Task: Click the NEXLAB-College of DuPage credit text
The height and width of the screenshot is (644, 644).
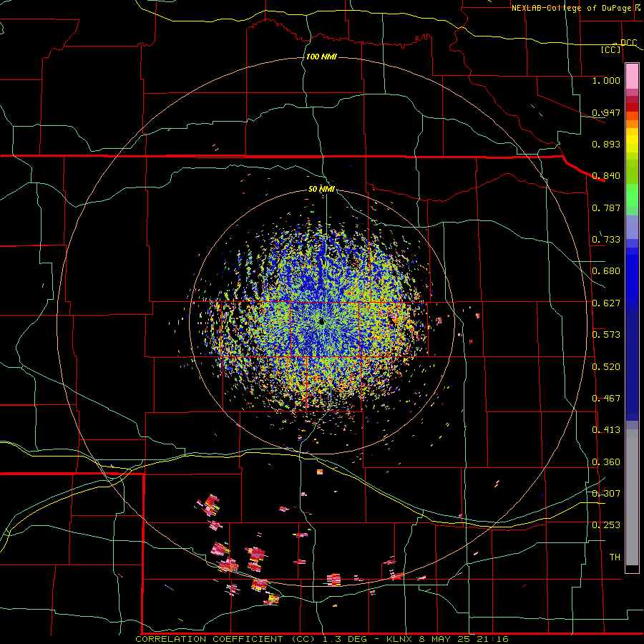Action: 572,8
